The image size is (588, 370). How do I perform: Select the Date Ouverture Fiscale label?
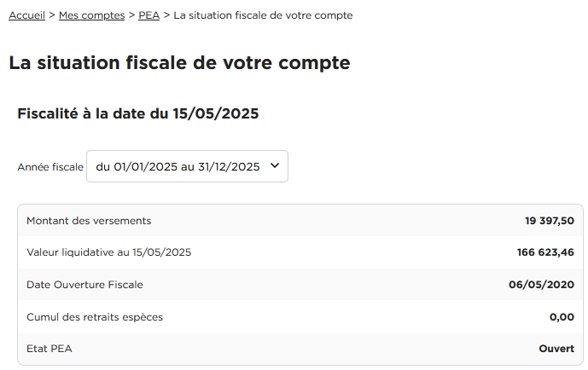pos(84,285)
